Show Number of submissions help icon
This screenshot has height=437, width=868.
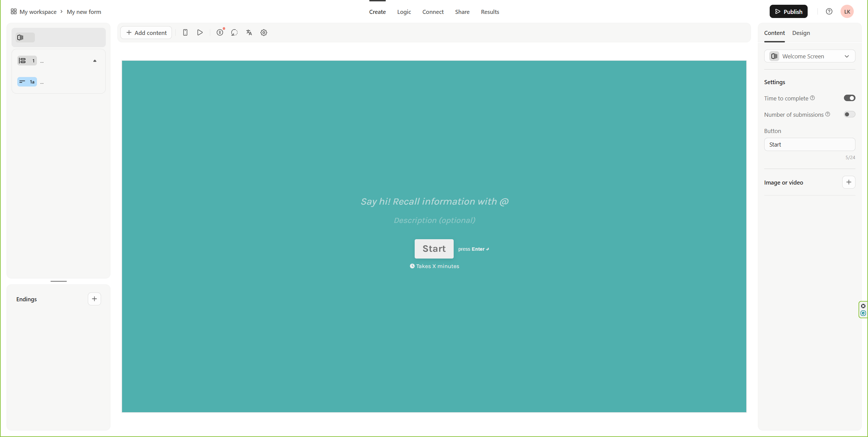coord(828,114)
